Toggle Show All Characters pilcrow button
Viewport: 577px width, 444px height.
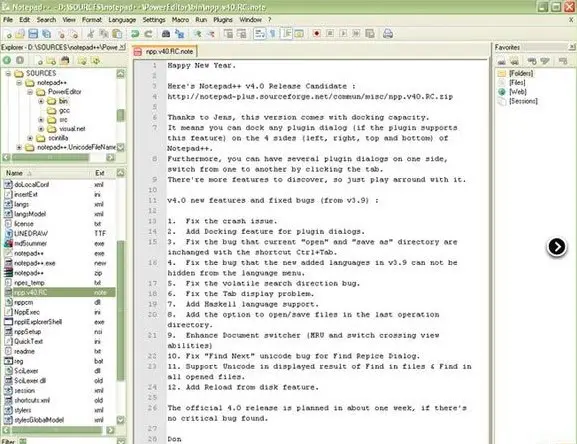pyautogui.click(x=273, y=34)
